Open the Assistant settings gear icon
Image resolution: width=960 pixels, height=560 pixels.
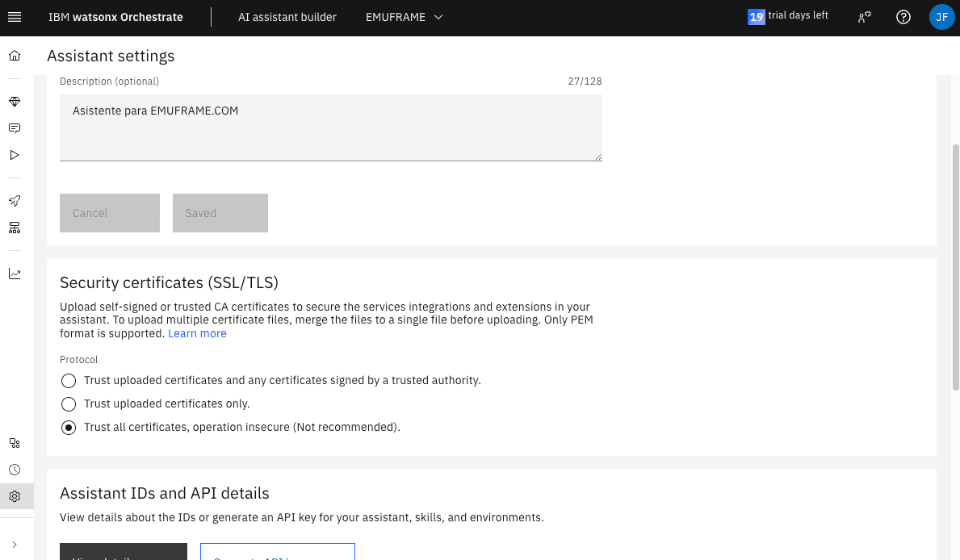(15, 496)
